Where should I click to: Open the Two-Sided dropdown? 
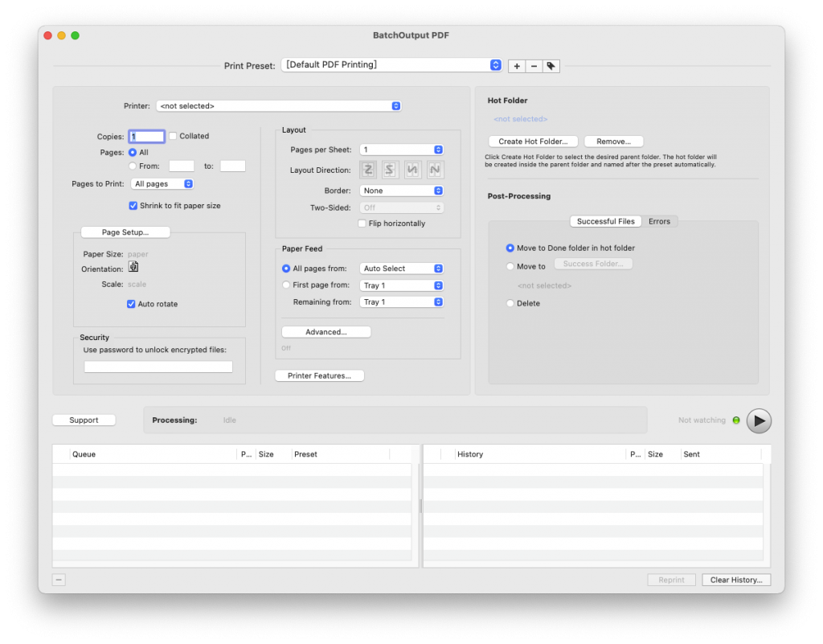402,208
